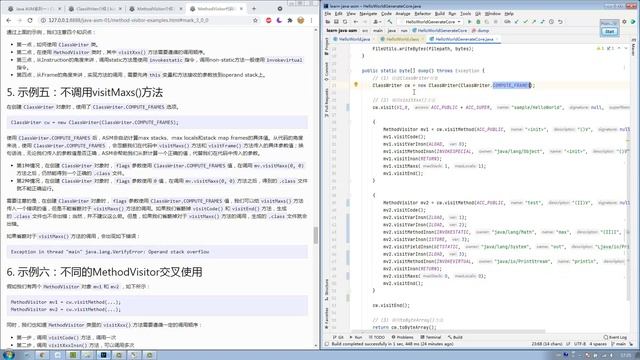640x360 pixels.
Task: Click the selected COMPUTE_FRAMES text in editor
Action: [511, 85]
